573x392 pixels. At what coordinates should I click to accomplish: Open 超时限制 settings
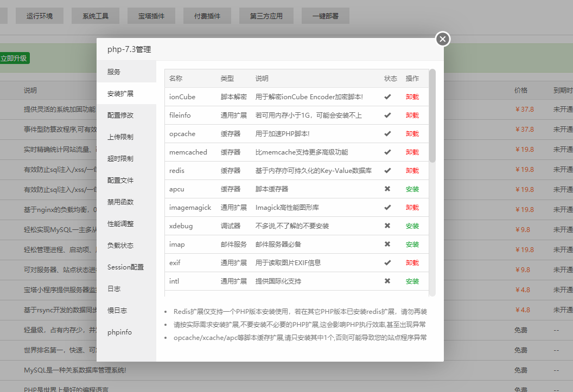[126, 158]
